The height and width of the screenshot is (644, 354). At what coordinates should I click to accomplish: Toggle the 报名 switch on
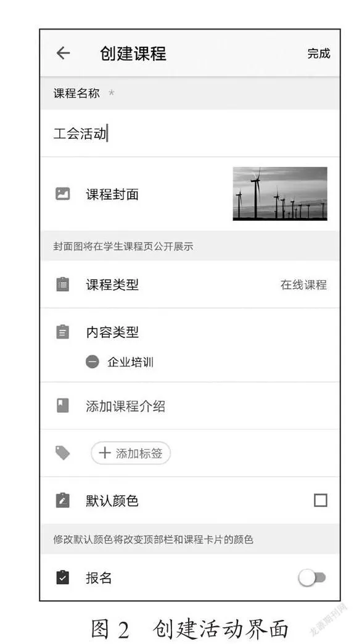point(312,578)
